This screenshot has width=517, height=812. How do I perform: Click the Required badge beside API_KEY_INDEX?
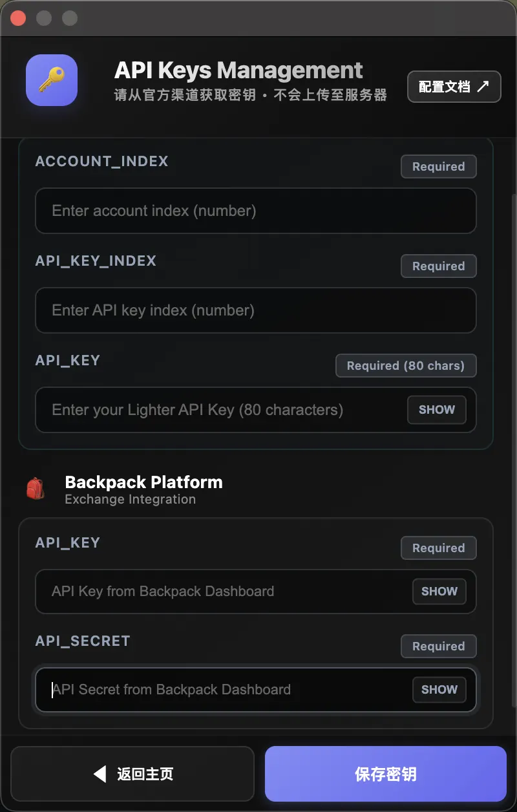[x=439, y=266]
